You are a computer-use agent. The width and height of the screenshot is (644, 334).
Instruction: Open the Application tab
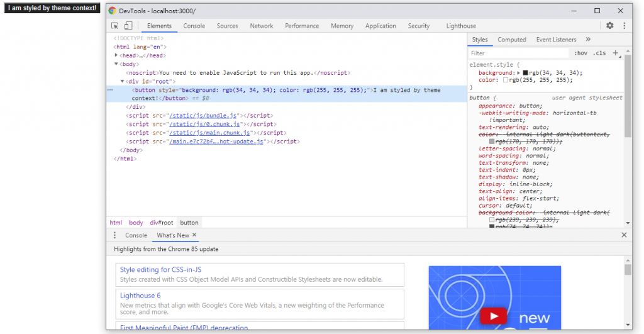pyautogui.click(x=380, y=25)
